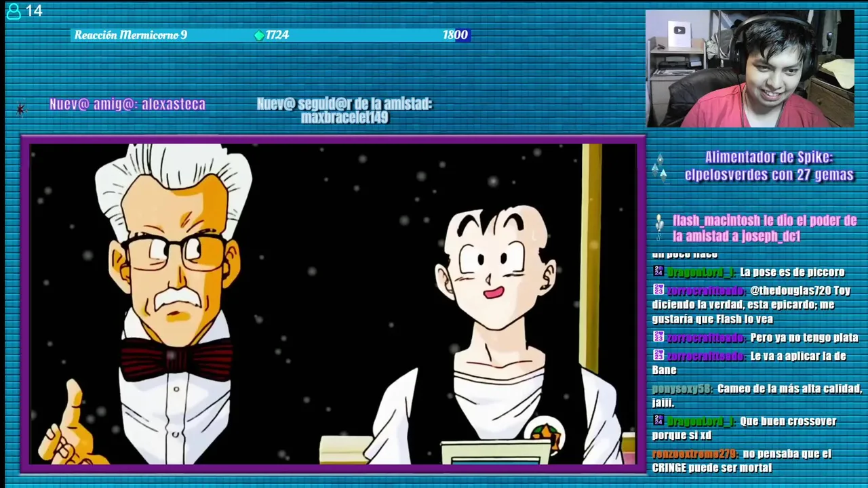Click the username renzoextremo279 in chat
Viewport: 868px width, 488px height.
pos(694,454)
